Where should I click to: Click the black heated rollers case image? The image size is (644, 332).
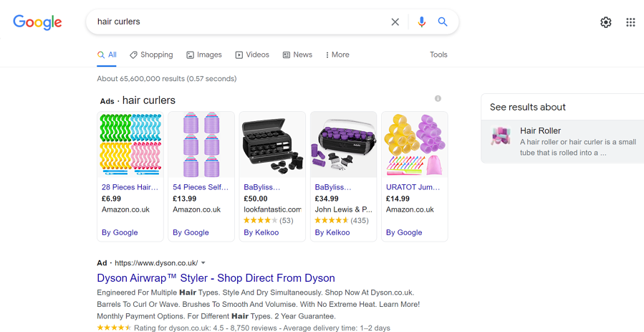pyautogui.click(x=272, y=145)
